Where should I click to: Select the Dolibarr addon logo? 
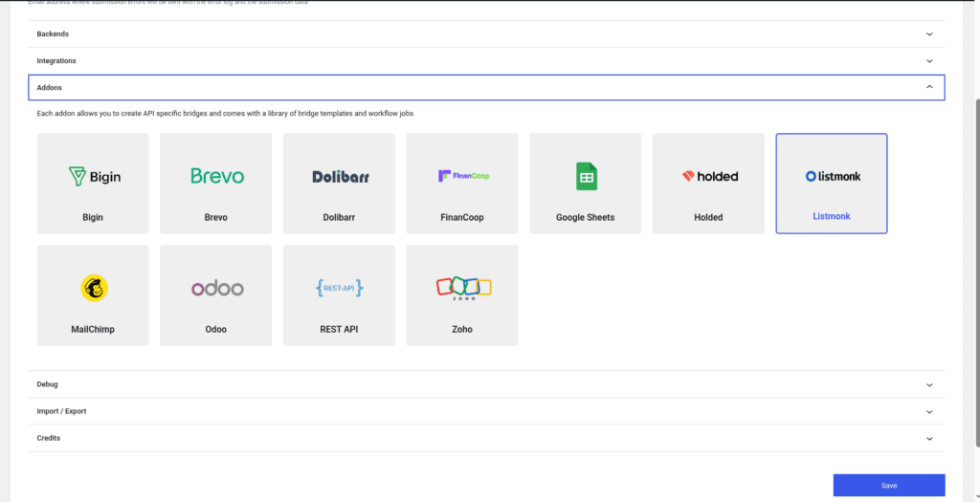point(341,177)
